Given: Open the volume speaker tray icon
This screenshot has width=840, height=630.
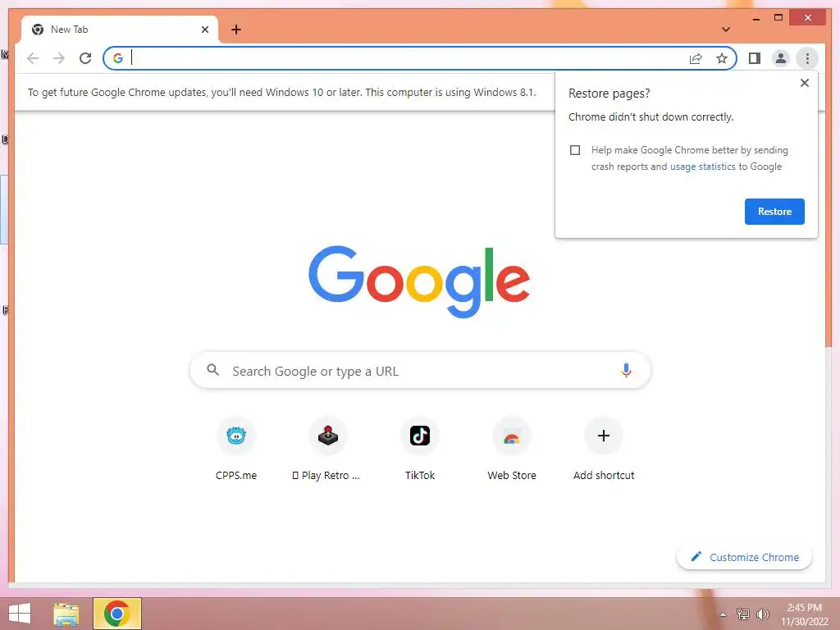Looking at the screenshot, I should [762, 614].
